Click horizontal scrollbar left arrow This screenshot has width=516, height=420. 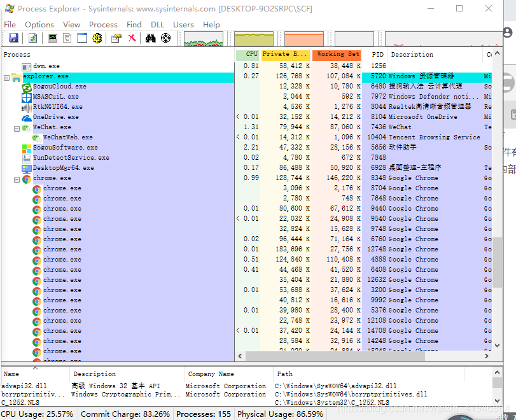click(x=240, y=356)
